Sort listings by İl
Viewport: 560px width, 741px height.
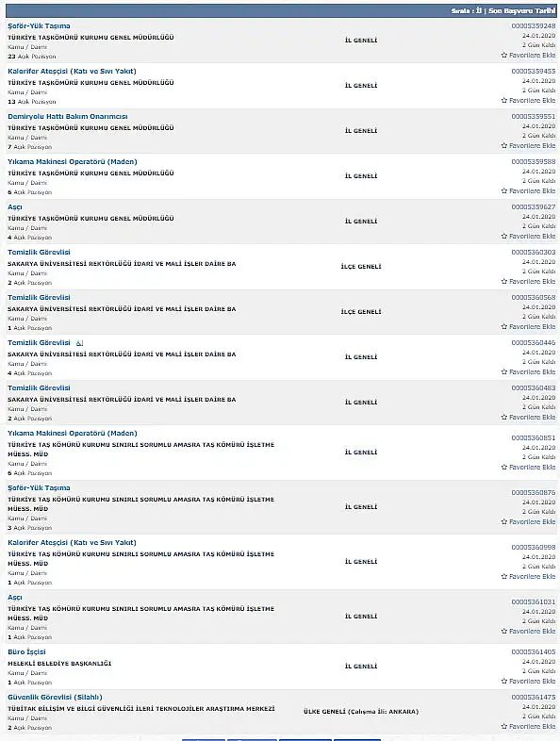[479, 10]
